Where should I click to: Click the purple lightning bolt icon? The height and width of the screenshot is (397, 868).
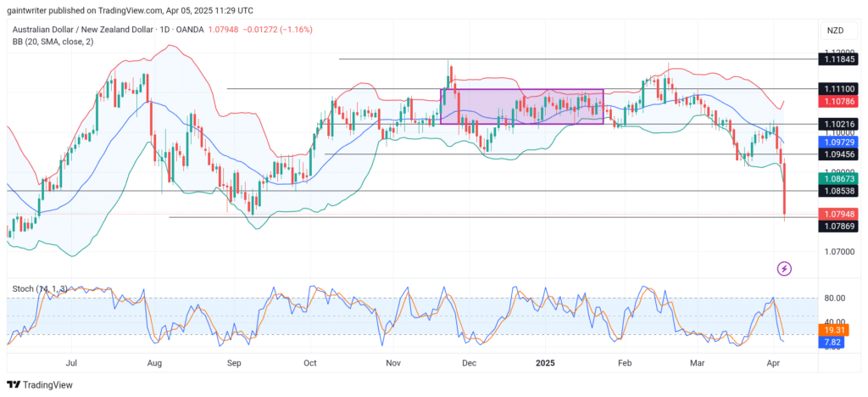784,269
